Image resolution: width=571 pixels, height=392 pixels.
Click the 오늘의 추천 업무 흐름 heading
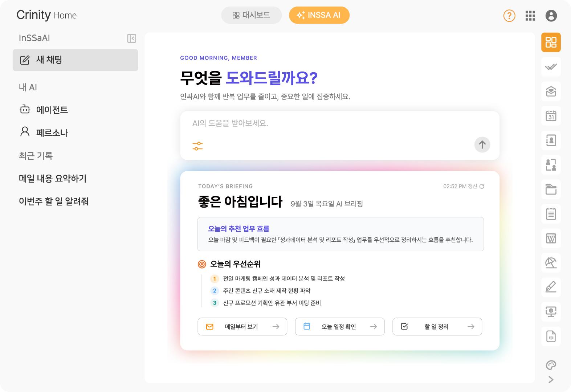click(238, 229)
